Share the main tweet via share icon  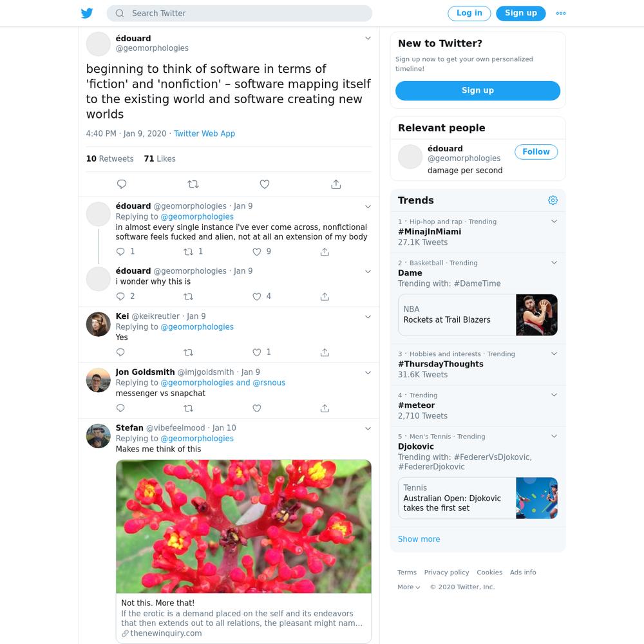click(336, 184)
